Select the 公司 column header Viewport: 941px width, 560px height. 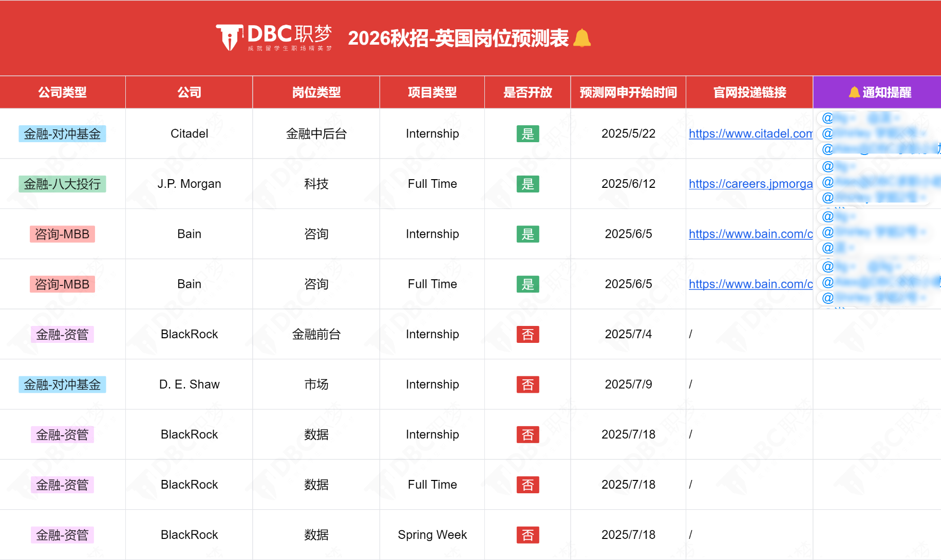189,92
